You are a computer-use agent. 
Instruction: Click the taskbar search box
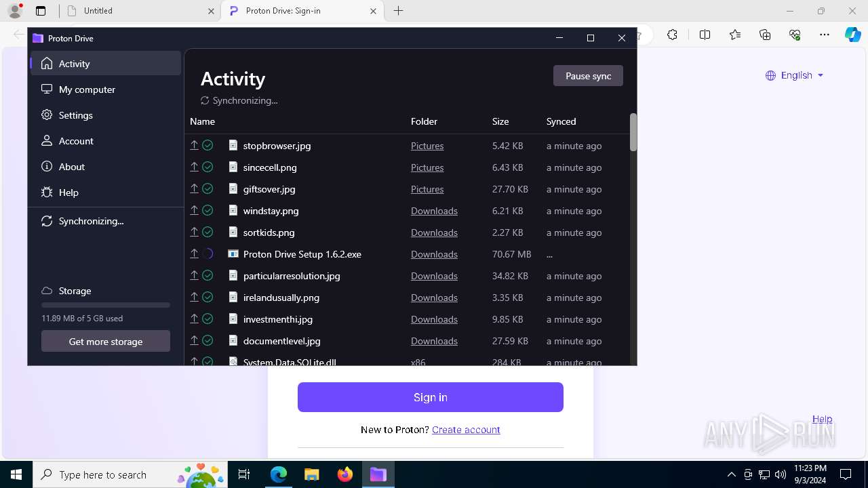(130, 474)
